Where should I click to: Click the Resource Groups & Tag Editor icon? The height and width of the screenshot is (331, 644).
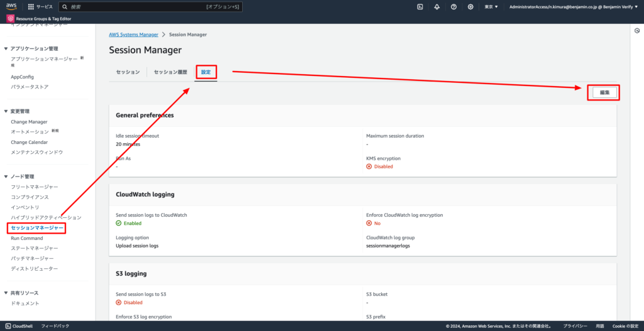tap(11, 18)
